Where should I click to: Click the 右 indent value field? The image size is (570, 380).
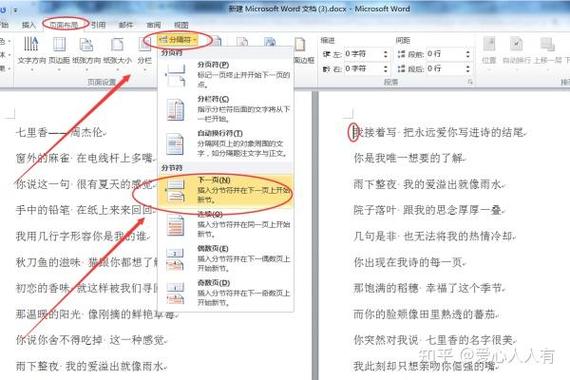pyautogui.click(x=363, y=68)
